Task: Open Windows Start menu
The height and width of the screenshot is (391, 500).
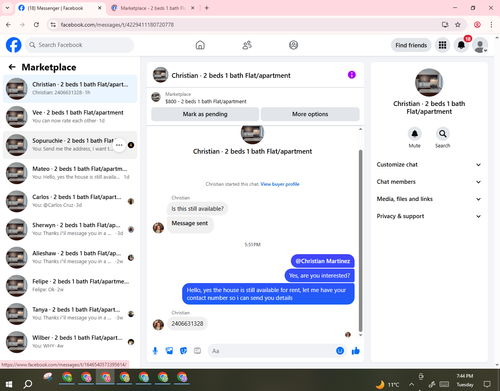Action: click(9, 384)
